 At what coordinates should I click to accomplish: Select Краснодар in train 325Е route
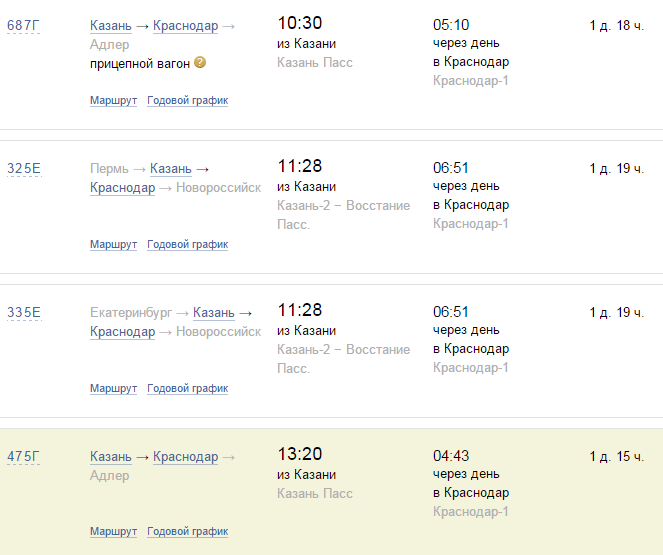click(122, 188)
